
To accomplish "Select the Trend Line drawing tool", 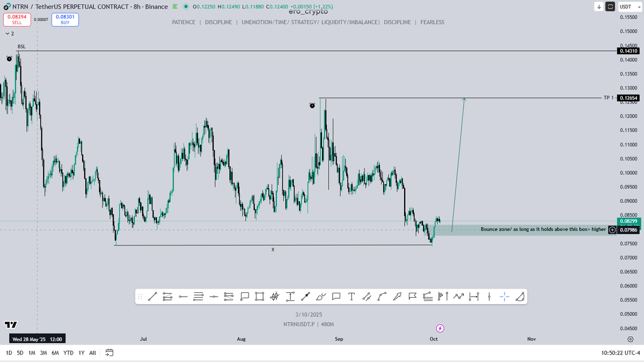I will [x=152, y=296].
